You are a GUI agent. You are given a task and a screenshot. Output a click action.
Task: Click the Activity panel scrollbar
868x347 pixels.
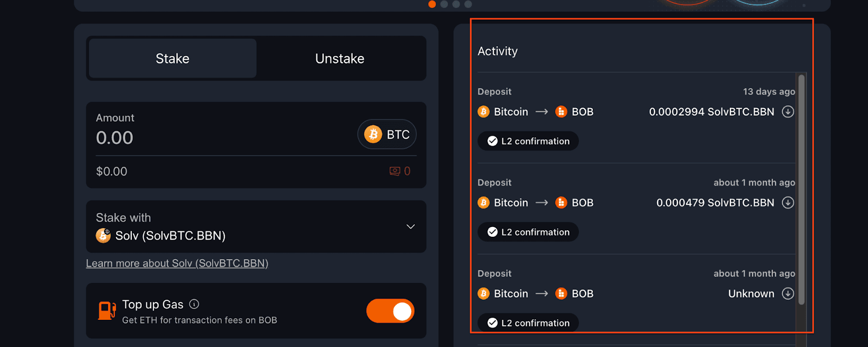[801, 190]
